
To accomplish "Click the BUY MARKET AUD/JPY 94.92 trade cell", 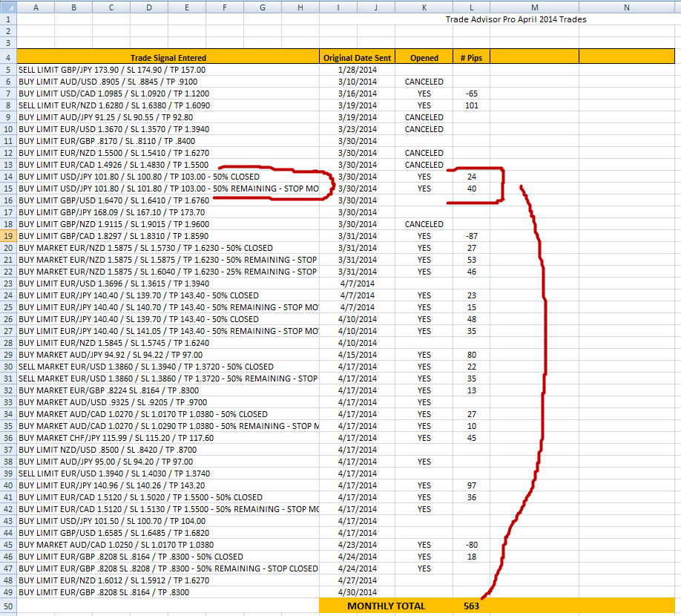I will (168, 355).
